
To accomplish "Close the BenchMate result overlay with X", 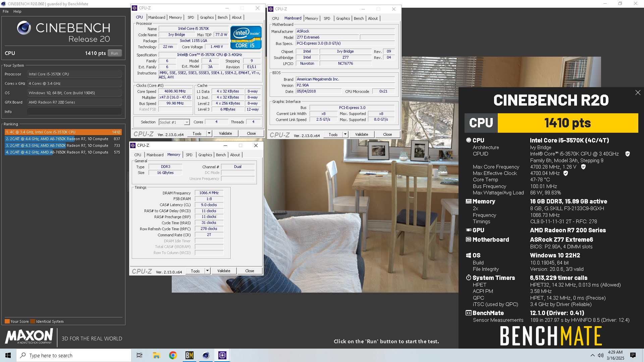I will tap(638, 93).
